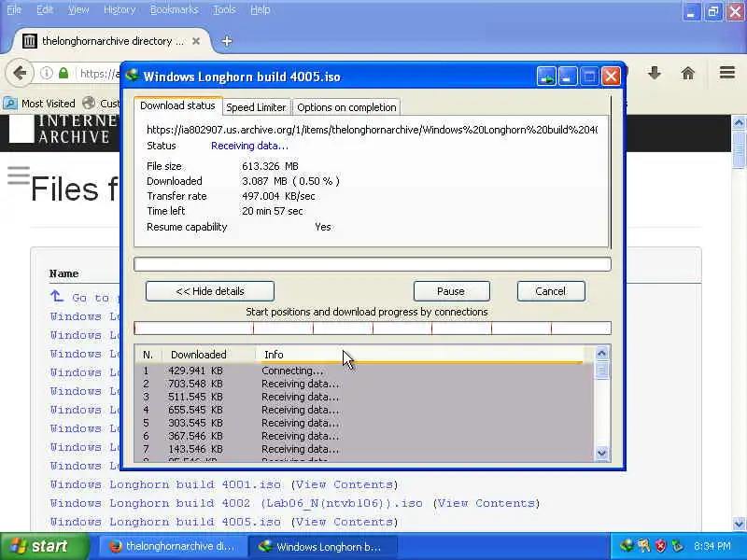Image resolution: width=747 pixels, height=560 pixels.
Task: Click the IDM send-to-tray title button
Action: [546, 77]
